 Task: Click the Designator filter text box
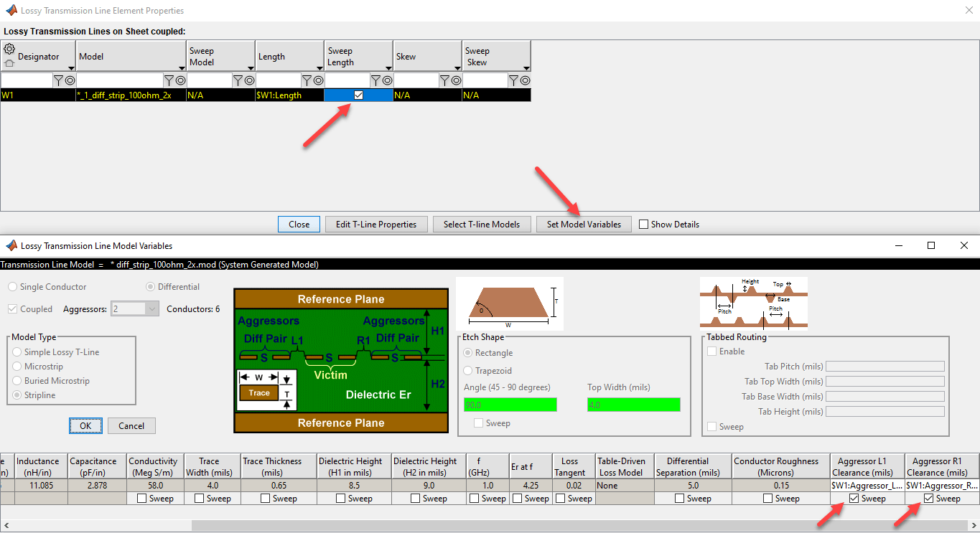[27, 80]
